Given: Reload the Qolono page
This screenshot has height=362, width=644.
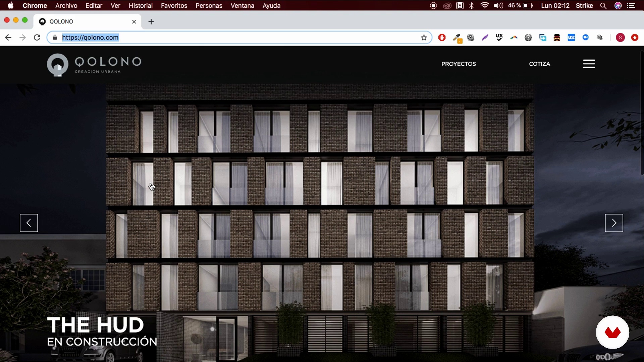Looking at the screenshot, I should pos(37,38).
